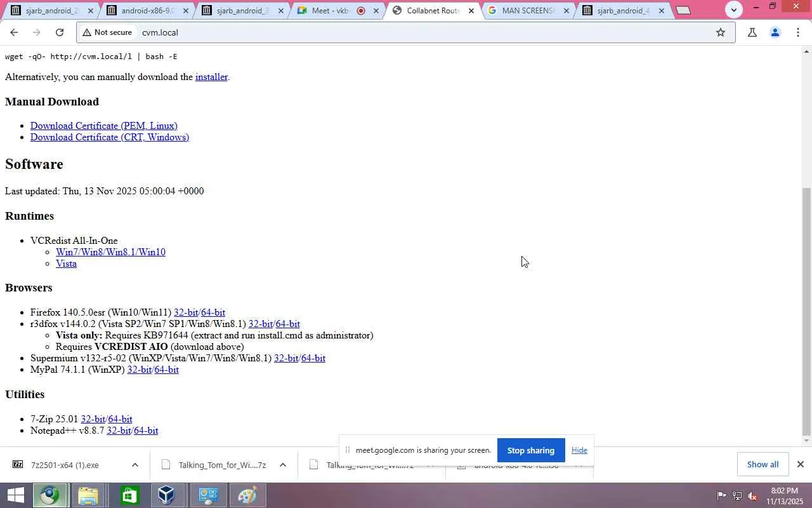Click the scrollbar down arrow

[807, 441]
